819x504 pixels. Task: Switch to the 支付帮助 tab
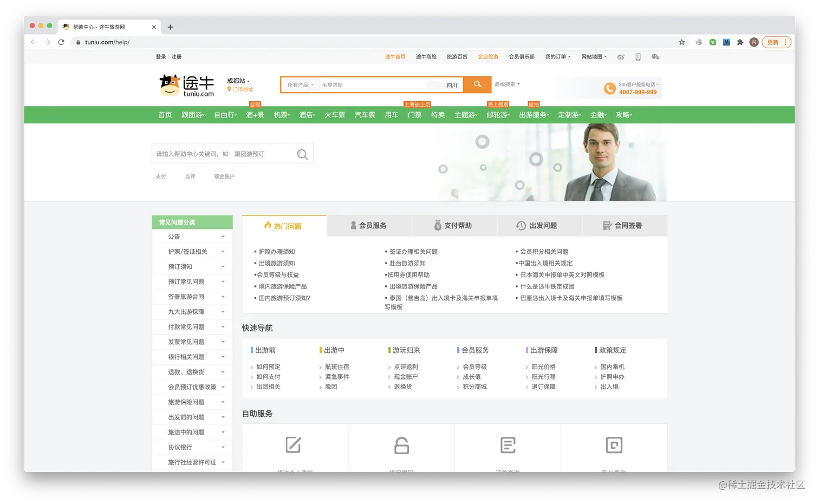[454, 226]
